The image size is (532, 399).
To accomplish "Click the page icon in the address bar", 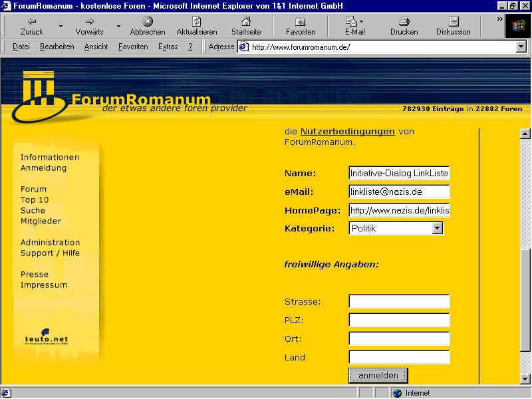I will tap(244, 47).
